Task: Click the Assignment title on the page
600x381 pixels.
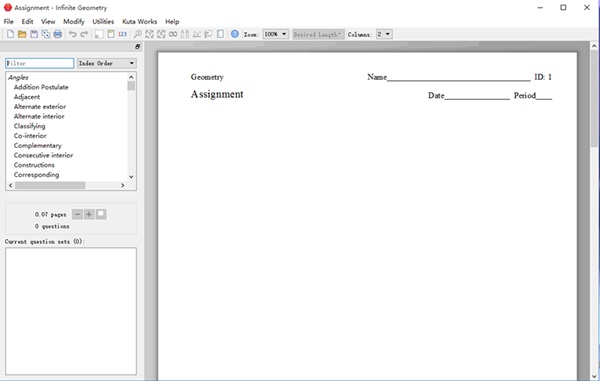Action: click(217, 94)
